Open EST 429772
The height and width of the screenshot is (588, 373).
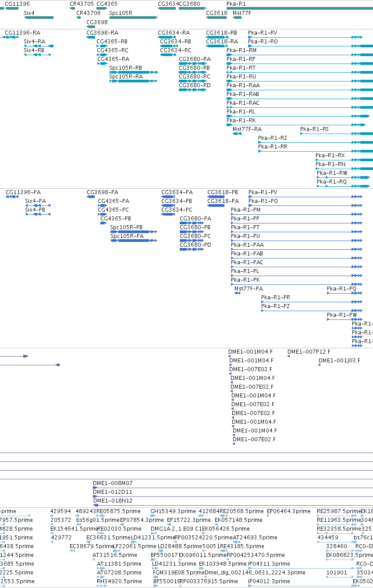[x=61, y=538]
